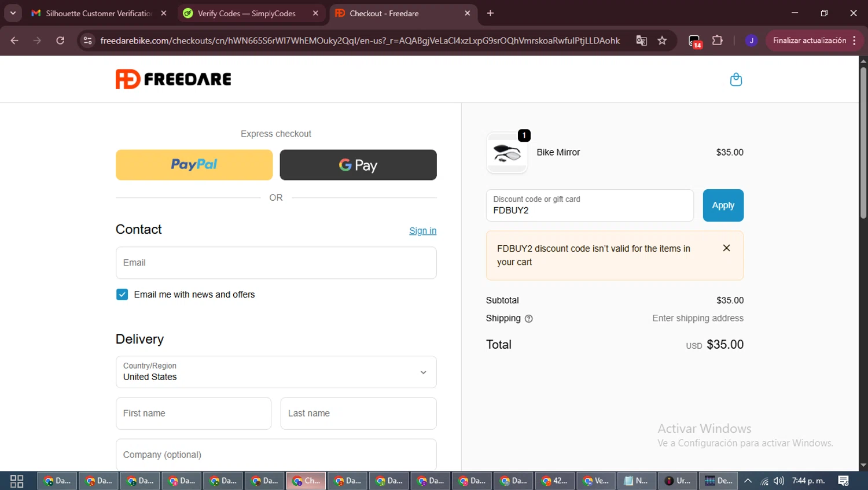The width and height of the screenshot is (868, 490).
Task: Click the page vertical scrollbar thumb
Action: point(863,142)
